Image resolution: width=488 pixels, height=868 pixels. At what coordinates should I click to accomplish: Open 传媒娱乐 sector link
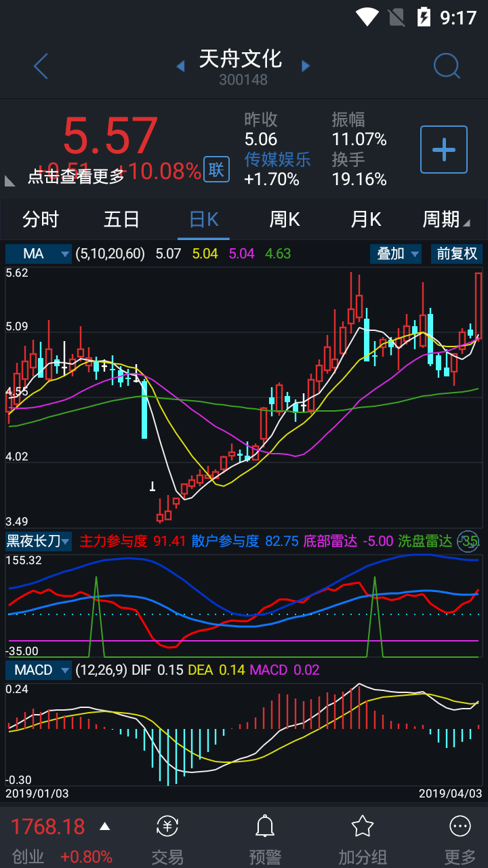(277, 159)
